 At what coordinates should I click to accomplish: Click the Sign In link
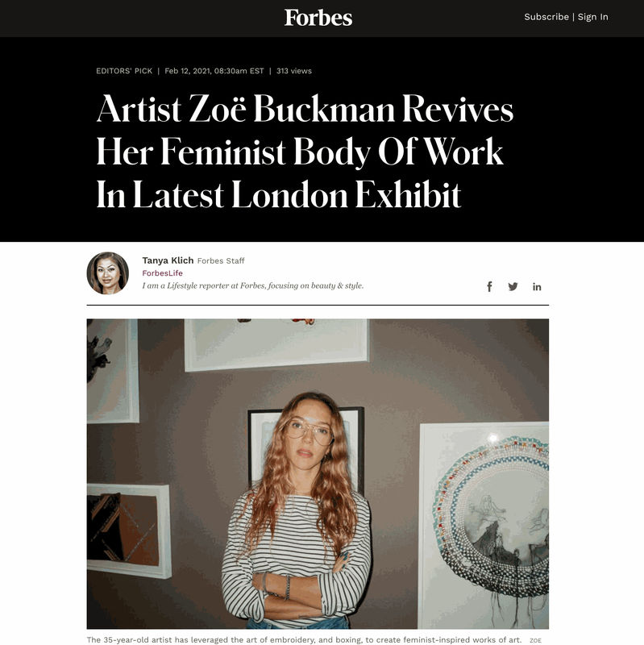[x=592, y=16]
